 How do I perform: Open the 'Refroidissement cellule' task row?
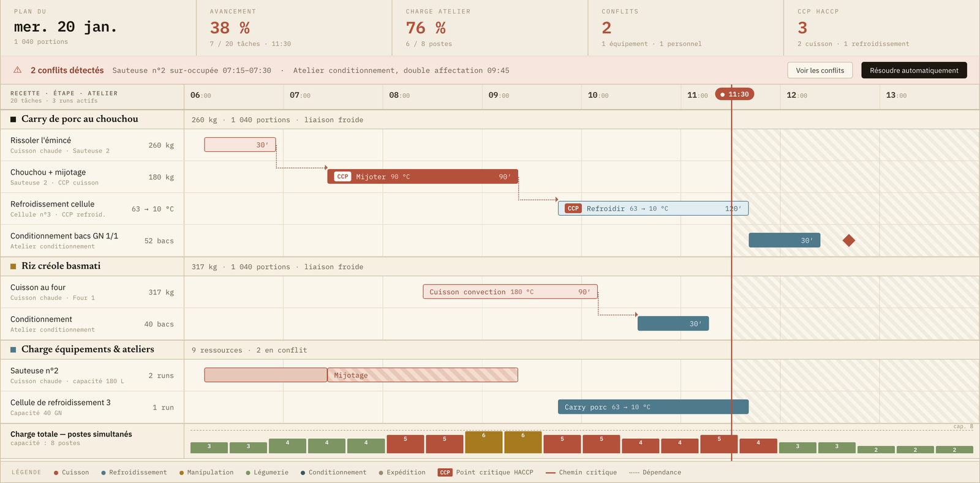pos(92,209)
